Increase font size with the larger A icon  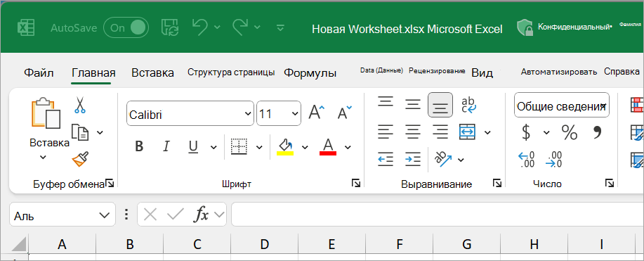(316, 112)
